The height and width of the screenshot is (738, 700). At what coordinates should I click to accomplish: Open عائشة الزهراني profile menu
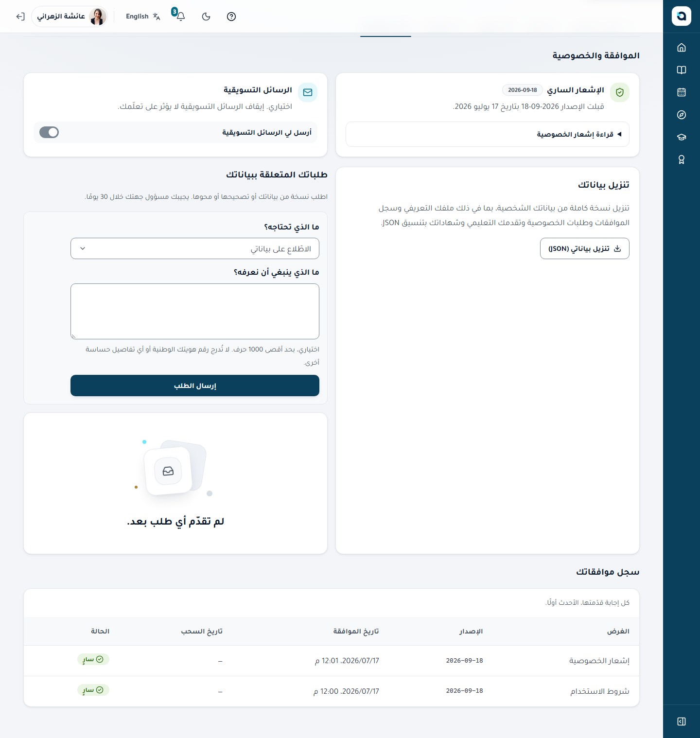coord(70,17)
